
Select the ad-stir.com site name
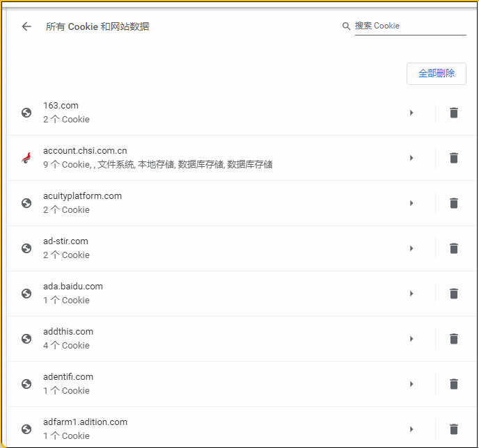(x=65, y=241)
